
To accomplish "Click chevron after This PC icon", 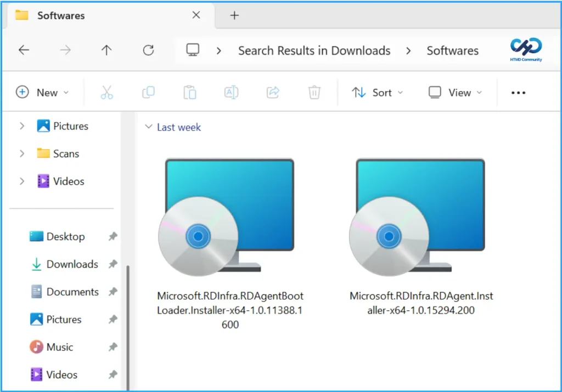I will [219, 51].
